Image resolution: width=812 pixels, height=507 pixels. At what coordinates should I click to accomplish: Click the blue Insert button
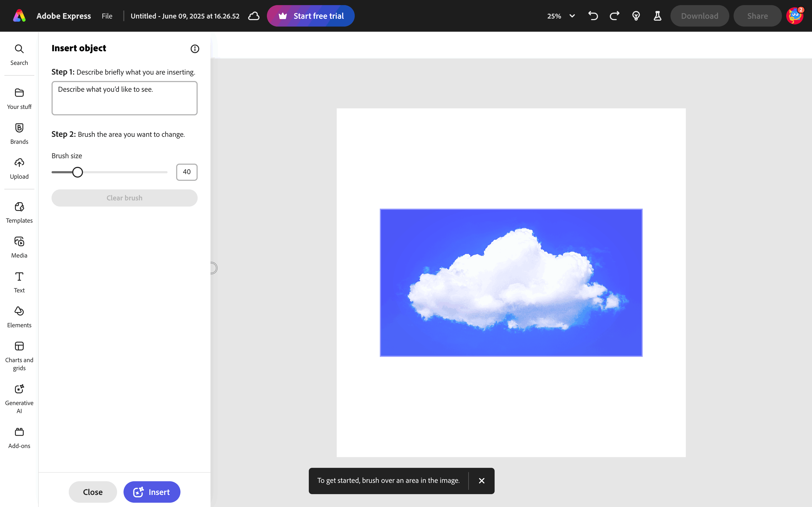coord(152,492)
